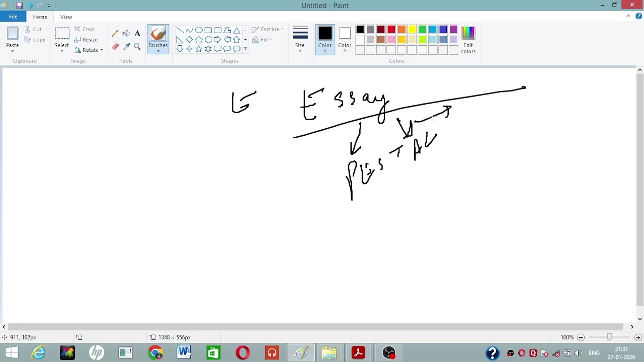Choose the Line shape
The width and height of the screenshot is (644, 362).
(180, 30)
